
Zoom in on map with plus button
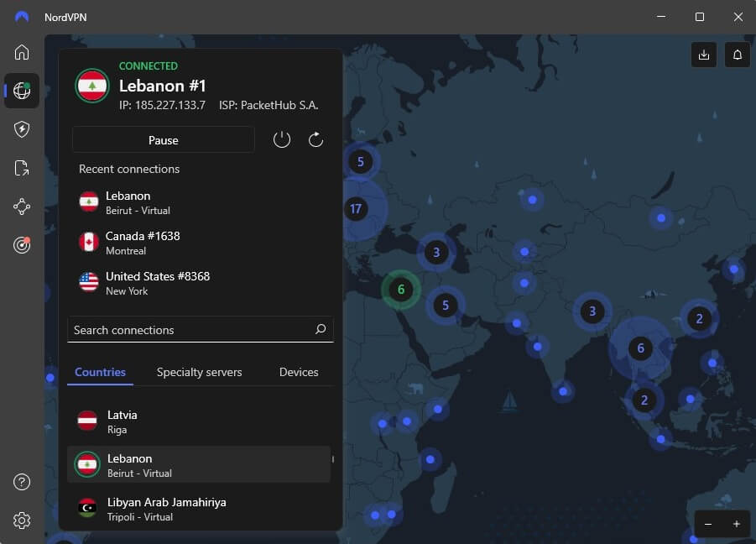736,524
